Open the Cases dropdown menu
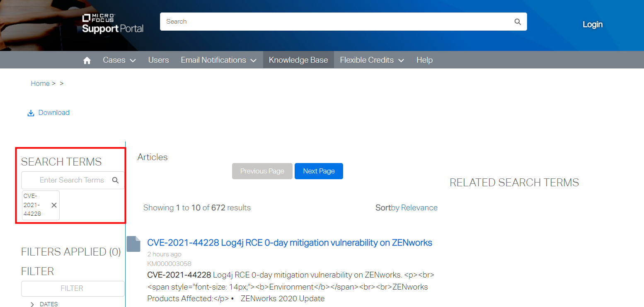Image resolution: width=644 pixels, height=307 pixels. click(119, 60)
